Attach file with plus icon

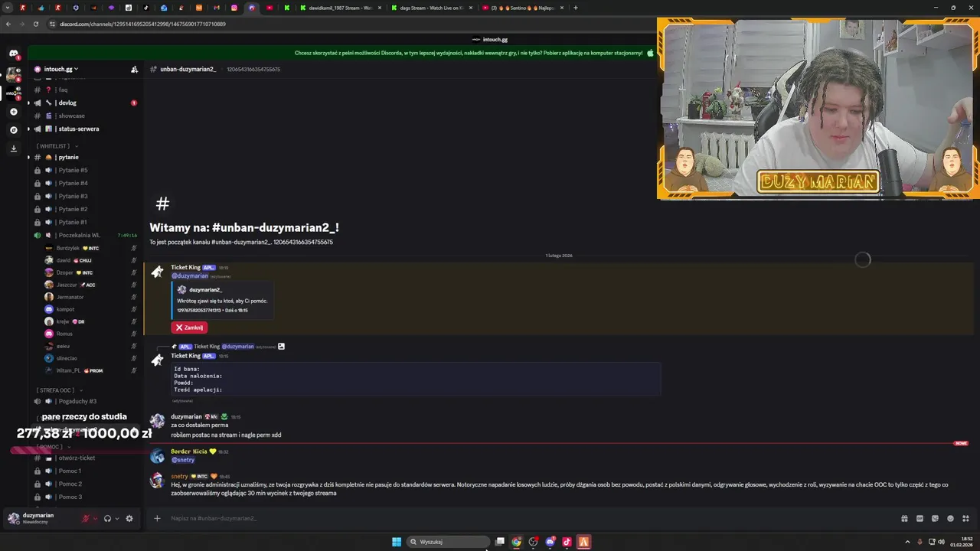pos(157,518)
